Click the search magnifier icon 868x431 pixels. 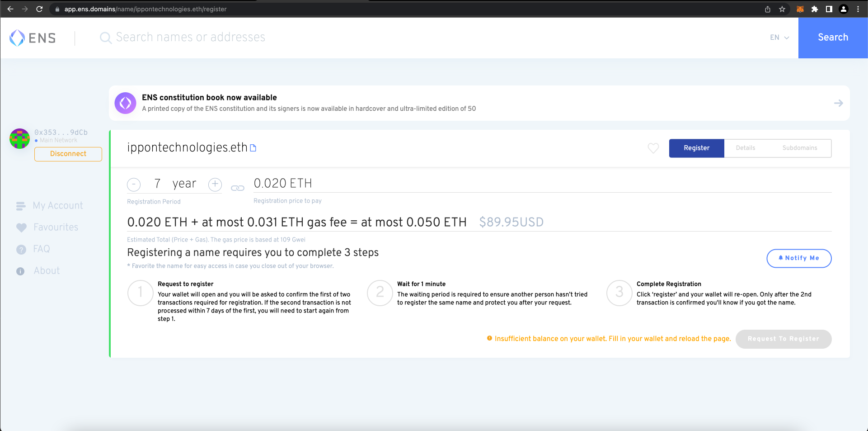coord(105,38)
